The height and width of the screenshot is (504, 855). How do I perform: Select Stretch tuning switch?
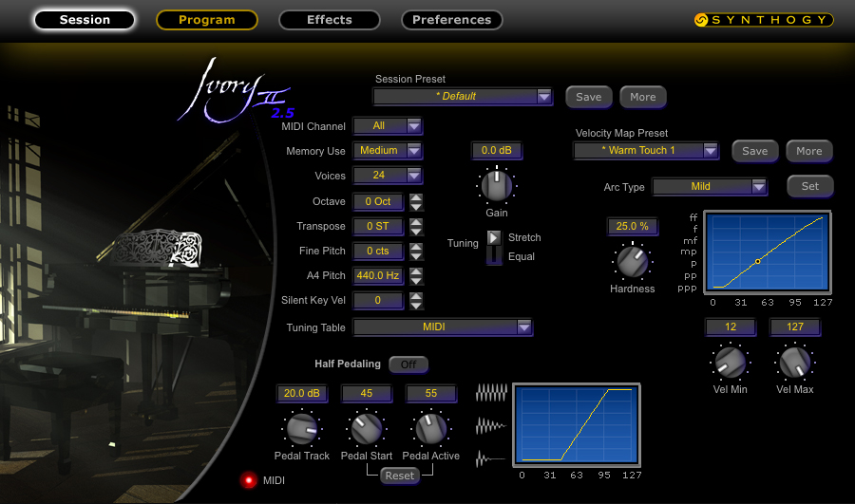tap(493, 237)
